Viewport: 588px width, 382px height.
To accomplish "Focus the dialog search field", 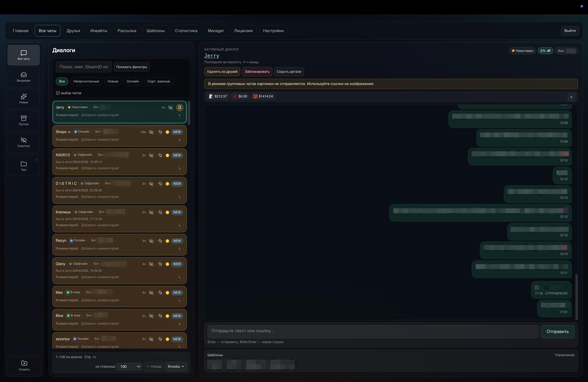I will (x=84, y=67).
